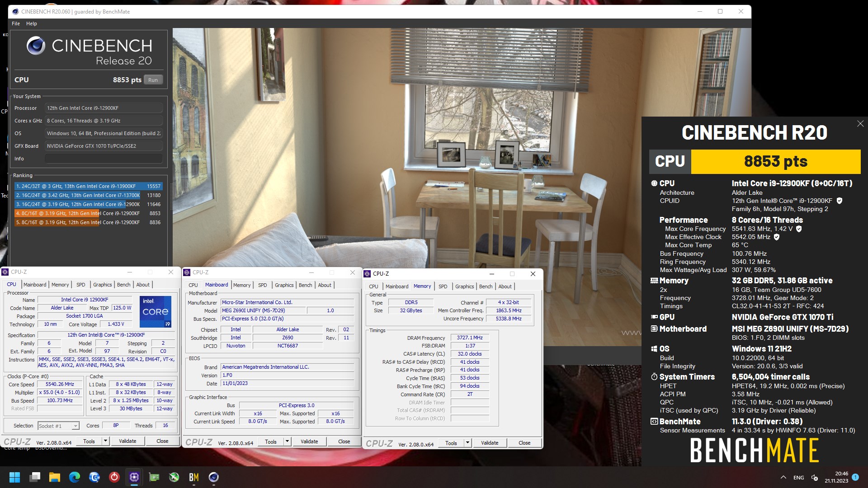Click the Close button in the leftmost CPU-Z window

[162, 441]
